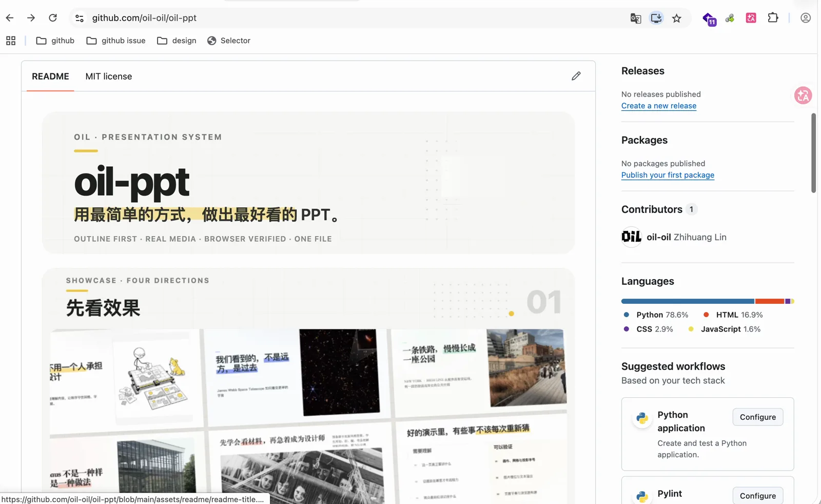Open the pink translate extension icon
821x504 pixels.
tap(751, 18)
